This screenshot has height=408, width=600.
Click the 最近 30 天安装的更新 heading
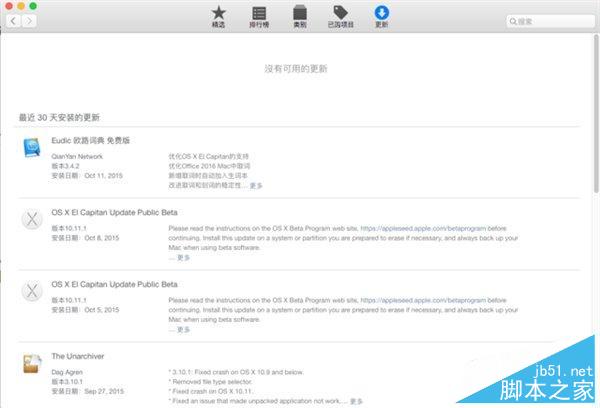(59, 118)
